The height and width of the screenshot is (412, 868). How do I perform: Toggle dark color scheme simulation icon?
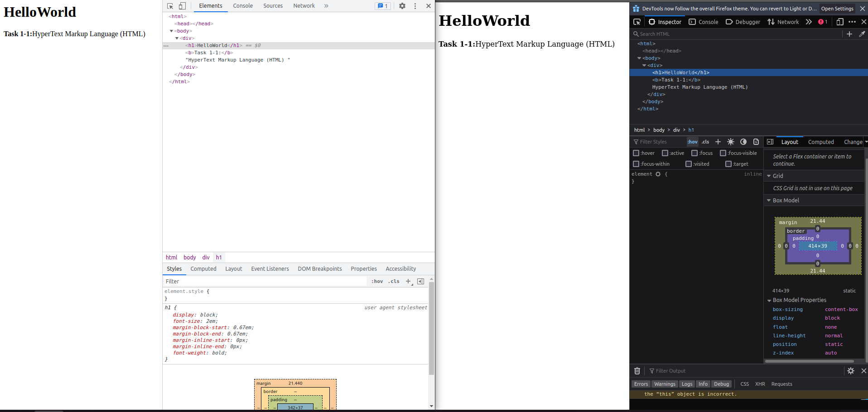pyautogui.click(x=743, y=142)
